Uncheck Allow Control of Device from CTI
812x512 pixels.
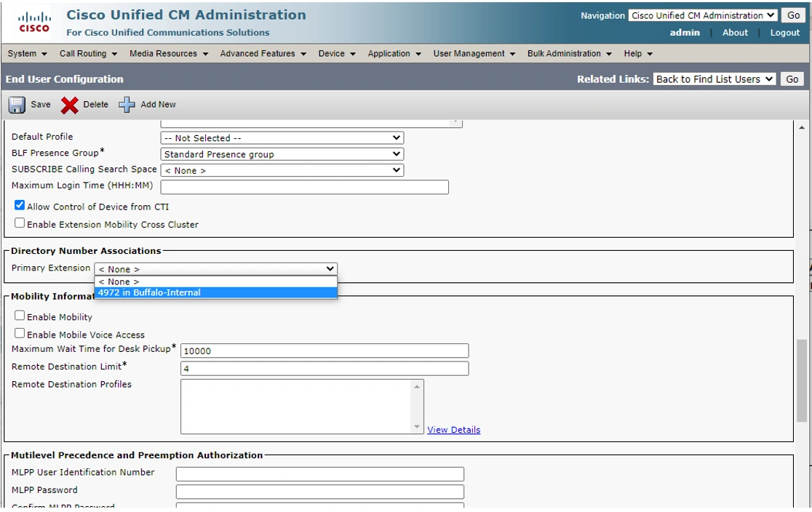tap(20, 205)
